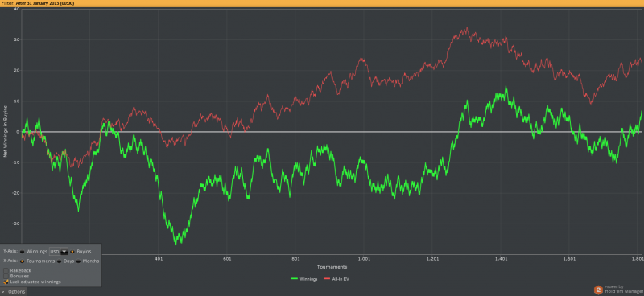644x296 pixels.
Task: Select the Months X-axis radio button
Action: [x=78, y=261]
